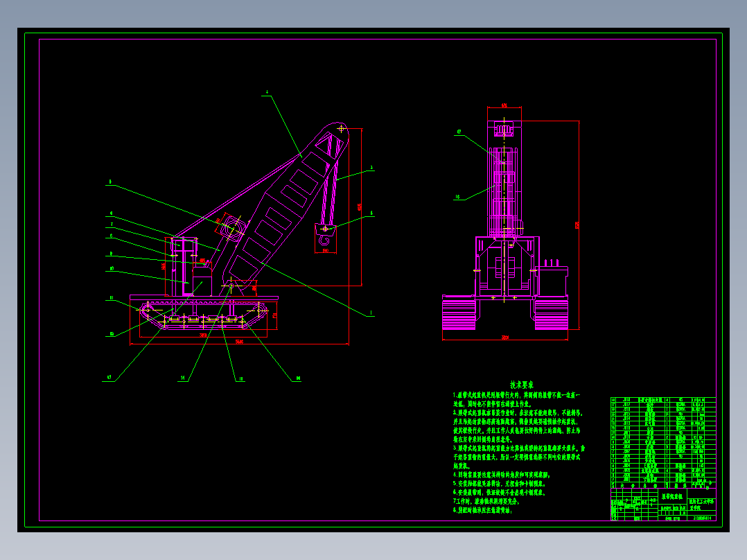Select technical requirement item 5 text
Image resolution: width=747 pixels, height=560 pixels.
pos(499,483)
